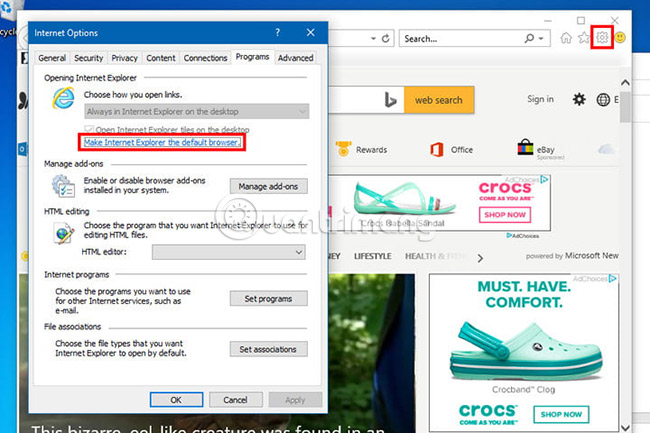Screen dimensions: 650x433
Task: Click the Cancel button
Action: tap(235, 400)
